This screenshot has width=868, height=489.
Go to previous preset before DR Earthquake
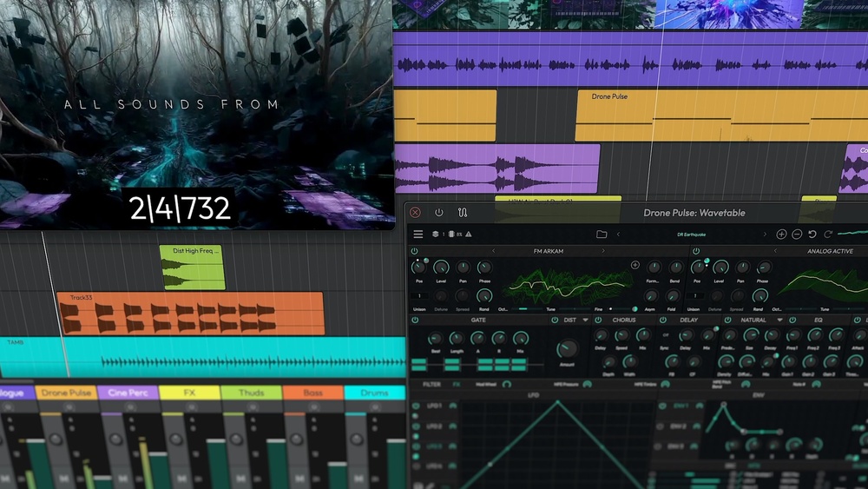[618, 235]
